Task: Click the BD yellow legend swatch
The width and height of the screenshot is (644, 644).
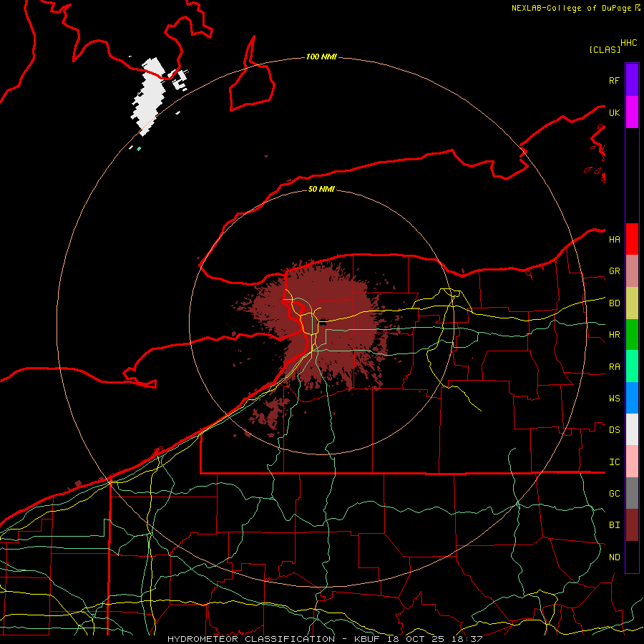Action: 632,303
